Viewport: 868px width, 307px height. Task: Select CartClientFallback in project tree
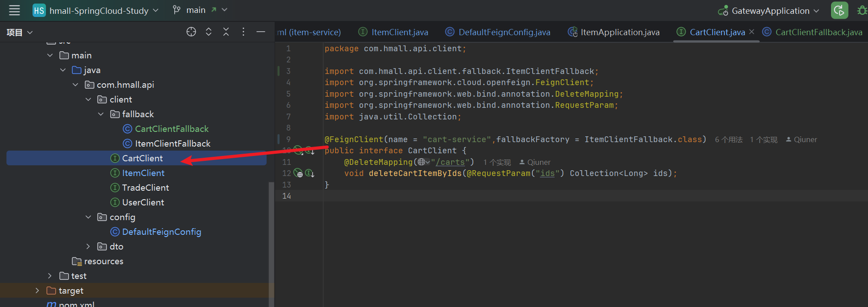click(172, 129)
